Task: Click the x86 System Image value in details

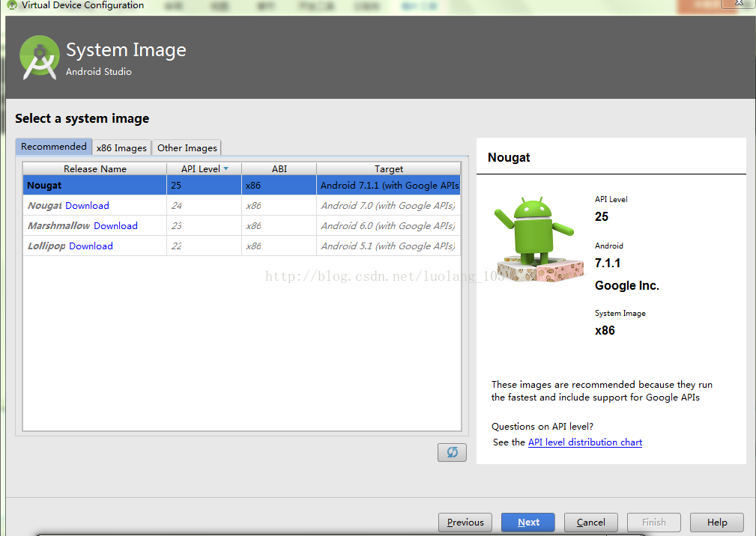Action: 605,330
